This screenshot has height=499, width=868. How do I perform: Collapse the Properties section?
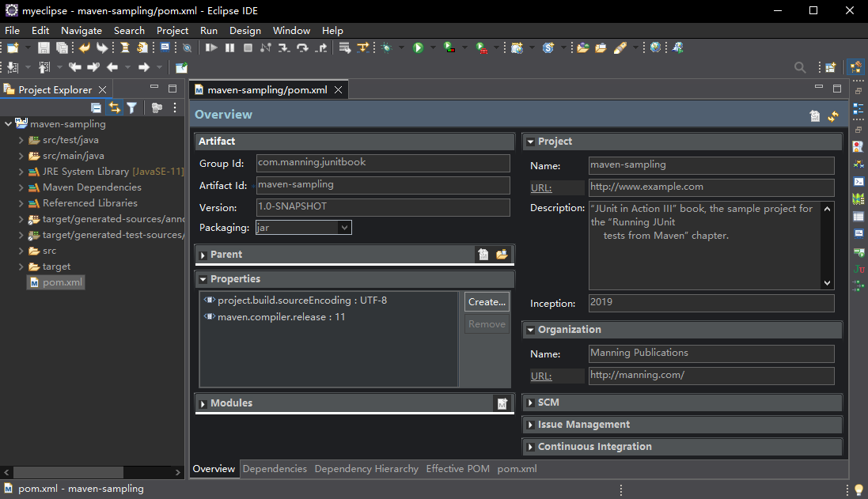[203, 279]
